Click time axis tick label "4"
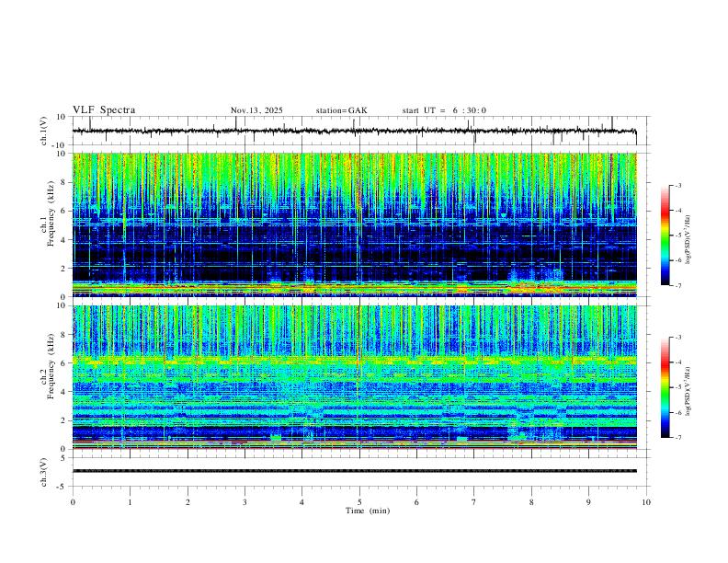728x563 pixels. 302,502
